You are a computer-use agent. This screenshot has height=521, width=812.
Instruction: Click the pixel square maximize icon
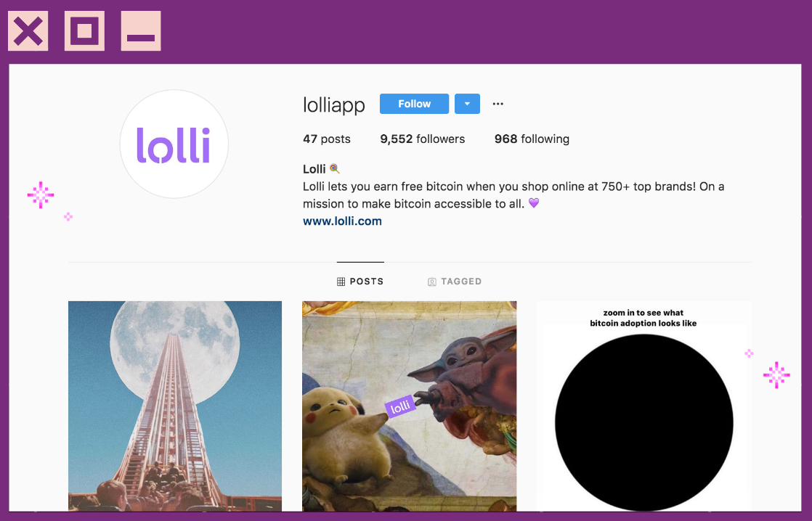[84, 31]
